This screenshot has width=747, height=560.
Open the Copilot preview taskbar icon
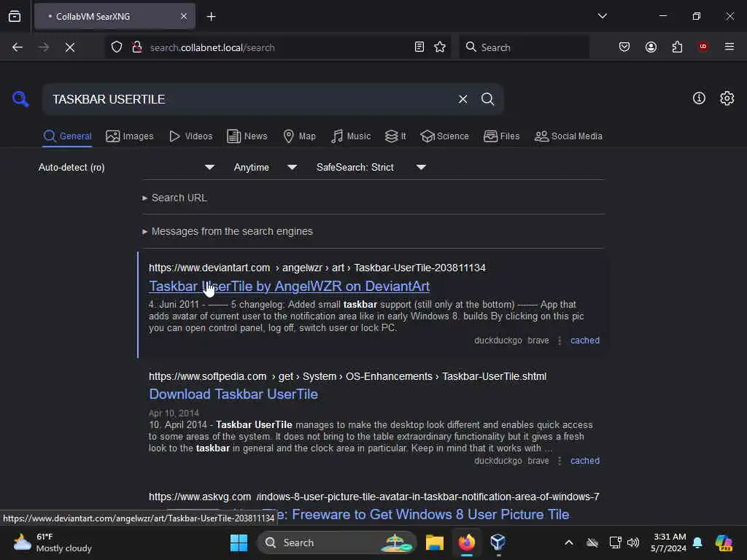coord(724,542)
